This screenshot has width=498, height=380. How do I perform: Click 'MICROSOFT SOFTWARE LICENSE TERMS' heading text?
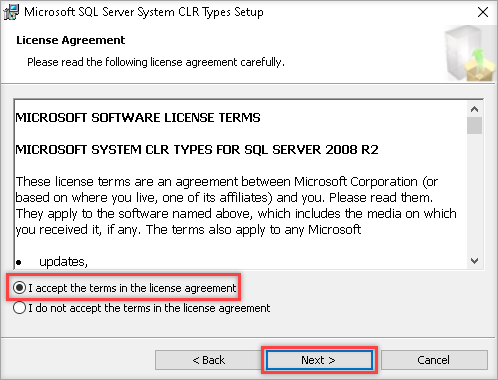click(x=138, y=118)
